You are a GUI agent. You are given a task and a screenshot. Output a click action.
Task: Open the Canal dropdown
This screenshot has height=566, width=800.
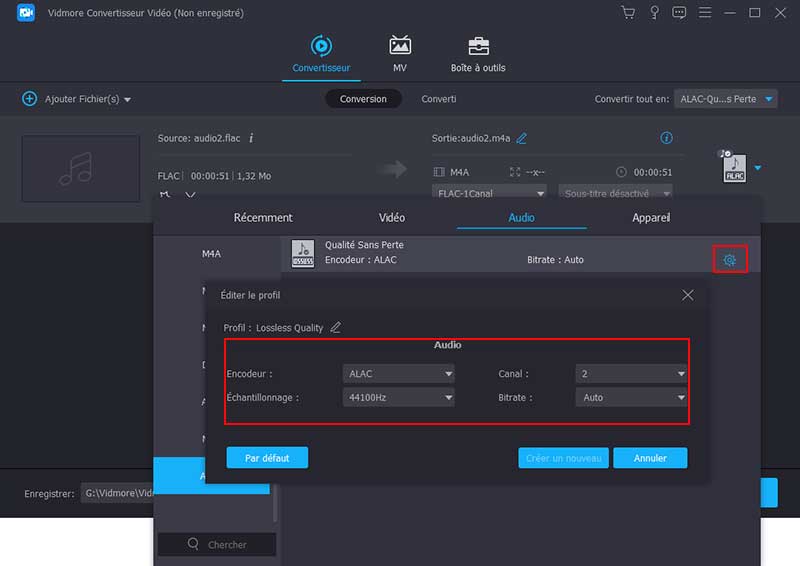click(631, 374)
